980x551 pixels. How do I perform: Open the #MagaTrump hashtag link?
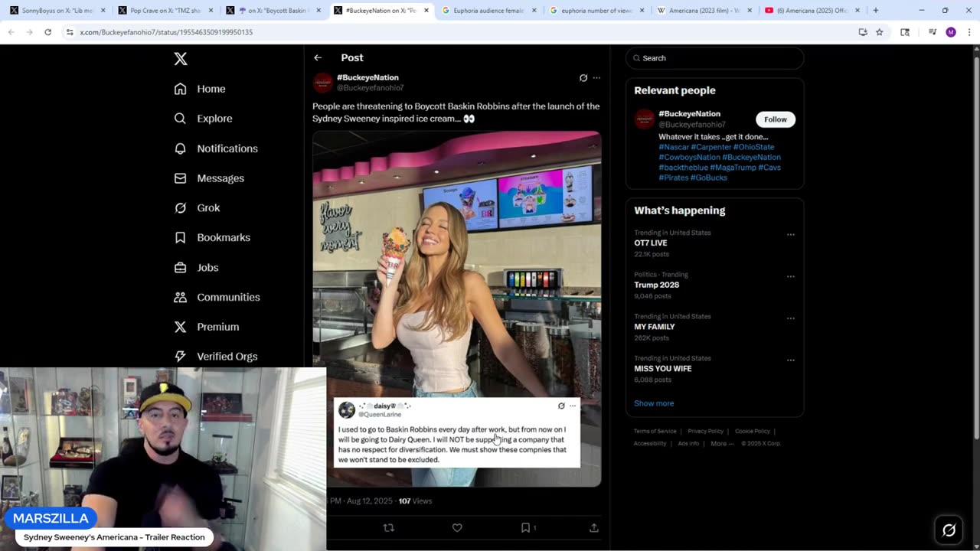pos(733,167)
